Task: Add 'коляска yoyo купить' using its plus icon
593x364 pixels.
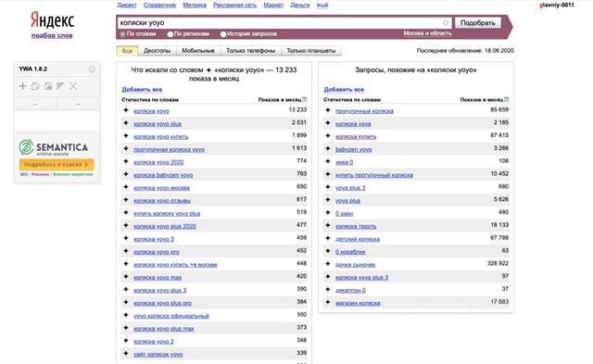Action: 126,136
